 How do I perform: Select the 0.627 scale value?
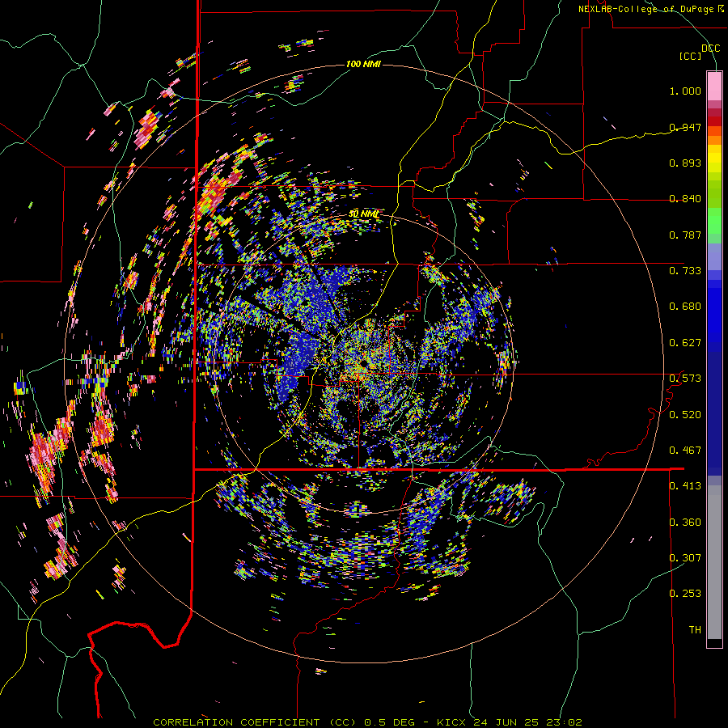pyautogui.click(x=685, y=343)
